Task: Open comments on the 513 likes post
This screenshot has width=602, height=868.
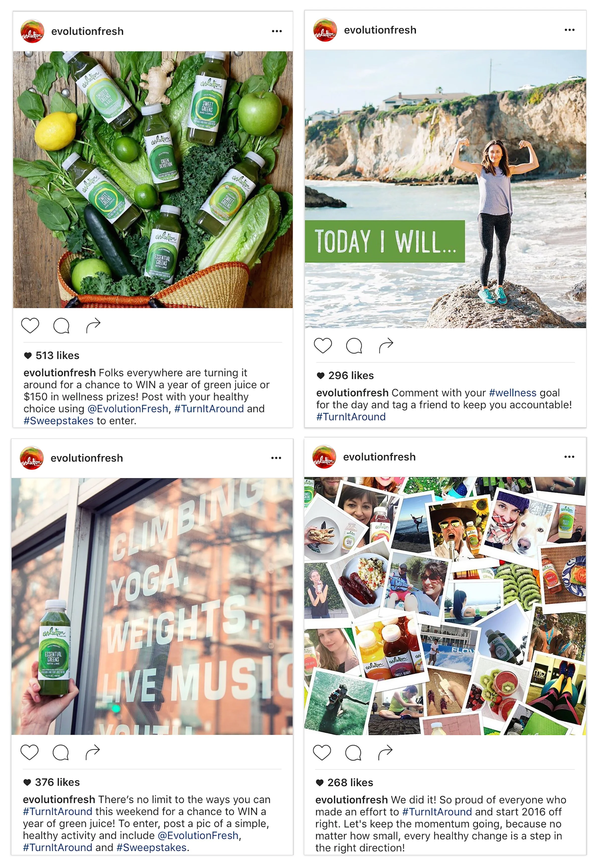Action: pyautogui.click(x=61, y=326)
